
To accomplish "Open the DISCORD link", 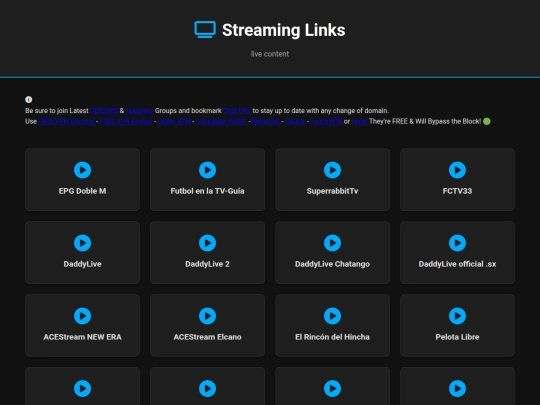I will (x=104, y=111).
